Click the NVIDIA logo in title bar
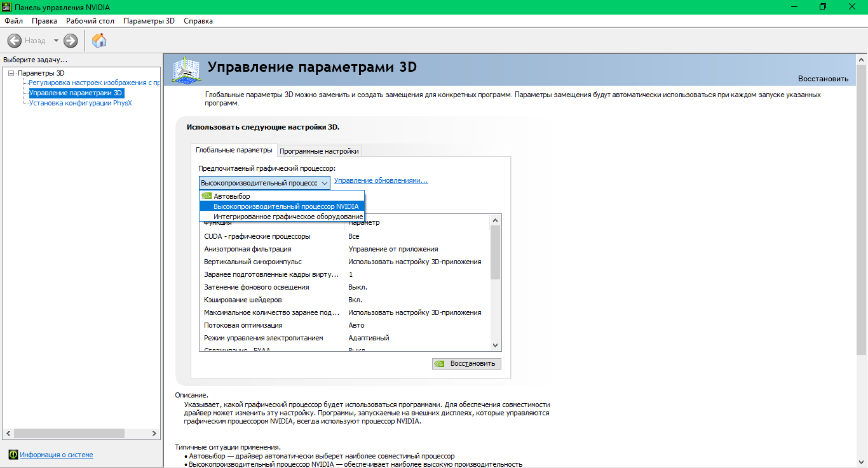This screenshot has width=868, height=468. coord(6,6)
